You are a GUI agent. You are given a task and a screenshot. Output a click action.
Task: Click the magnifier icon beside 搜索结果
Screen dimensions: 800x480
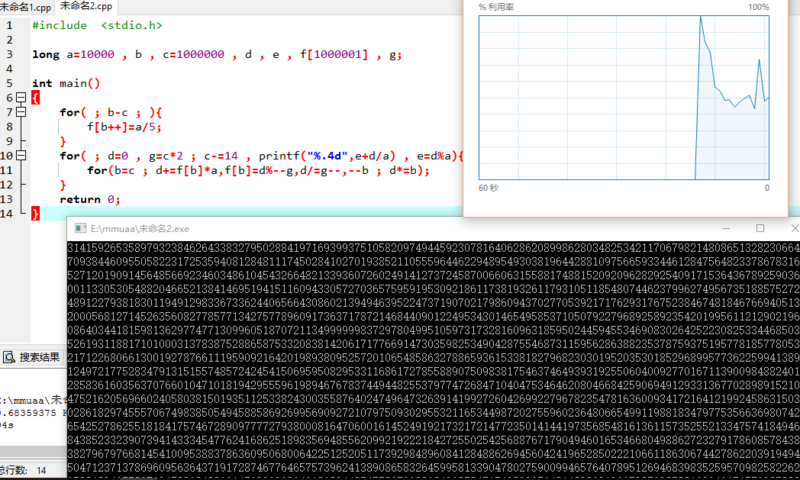click(9, 358)
